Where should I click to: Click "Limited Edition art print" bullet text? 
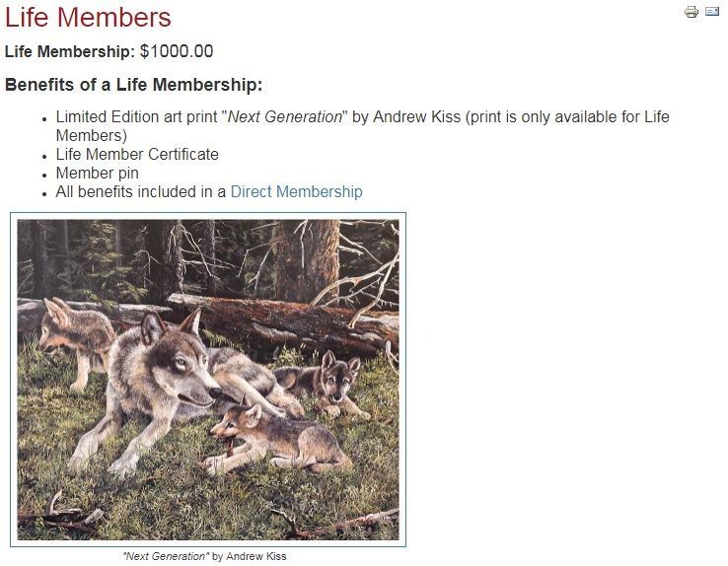(138, 117)
